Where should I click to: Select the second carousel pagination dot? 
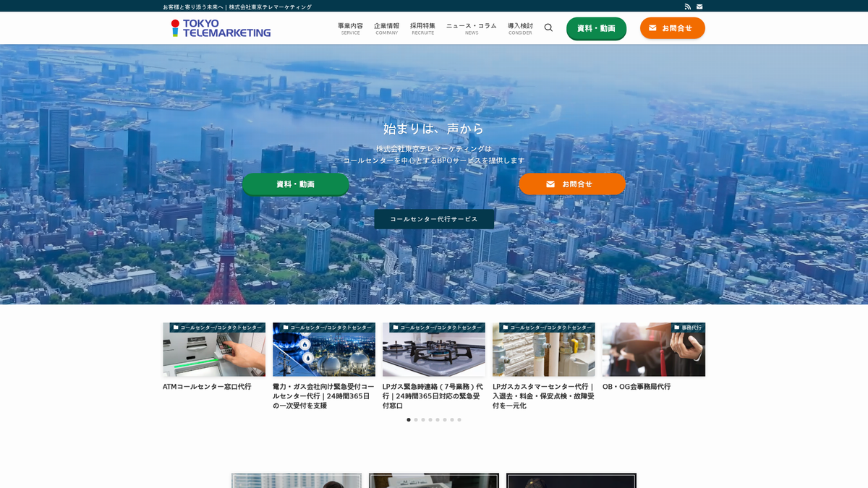pos(416,419)
